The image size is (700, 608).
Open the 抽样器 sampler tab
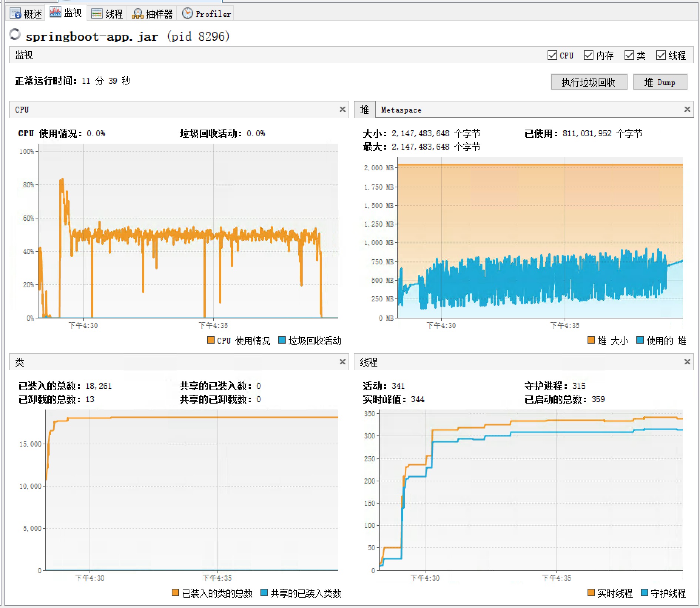pos(152,14)
